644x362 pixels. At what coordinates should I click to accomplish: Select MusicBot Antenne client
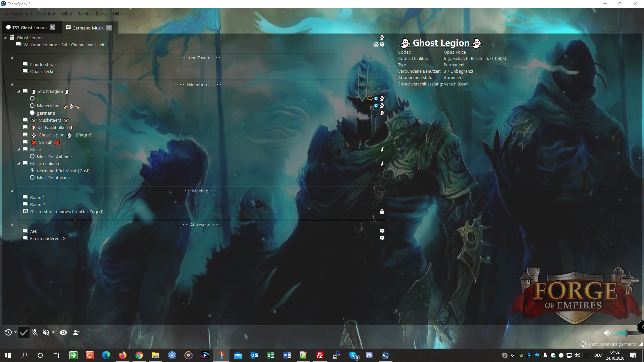click(x=54, y=157)
